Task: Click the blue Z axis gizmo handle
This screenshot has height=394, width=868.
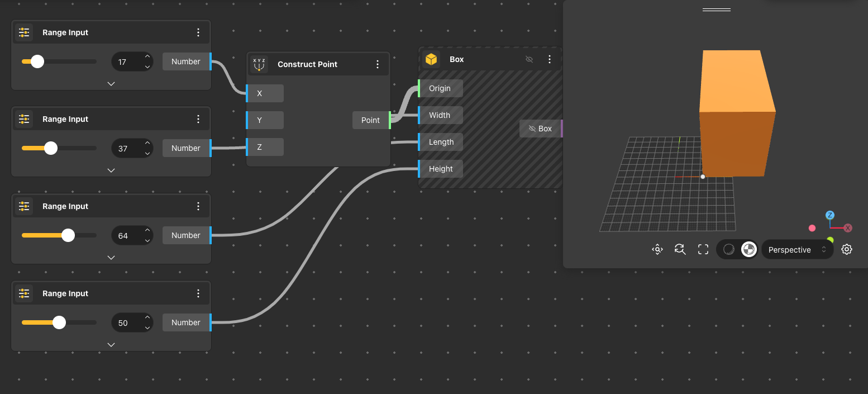Action: point(830,215)
